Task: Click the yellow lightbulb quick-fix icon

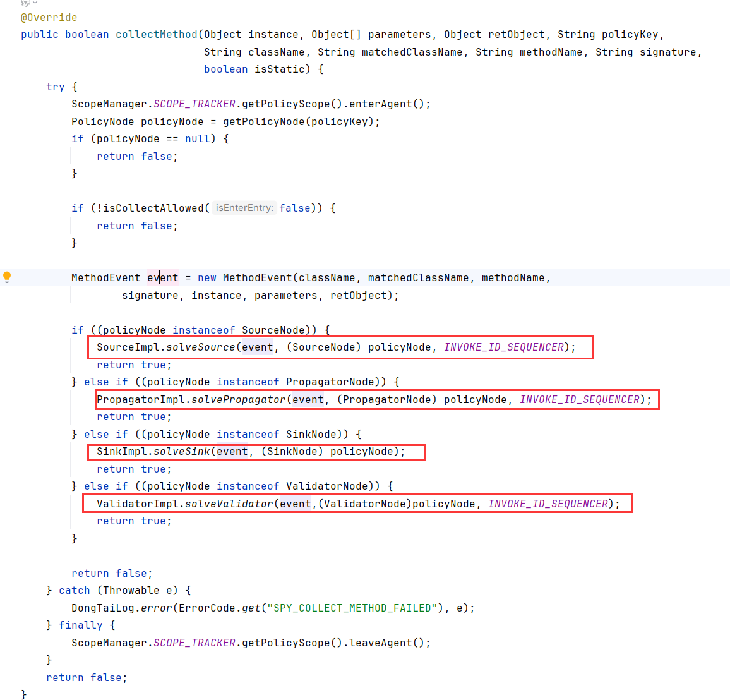Action: coord(7,277)
